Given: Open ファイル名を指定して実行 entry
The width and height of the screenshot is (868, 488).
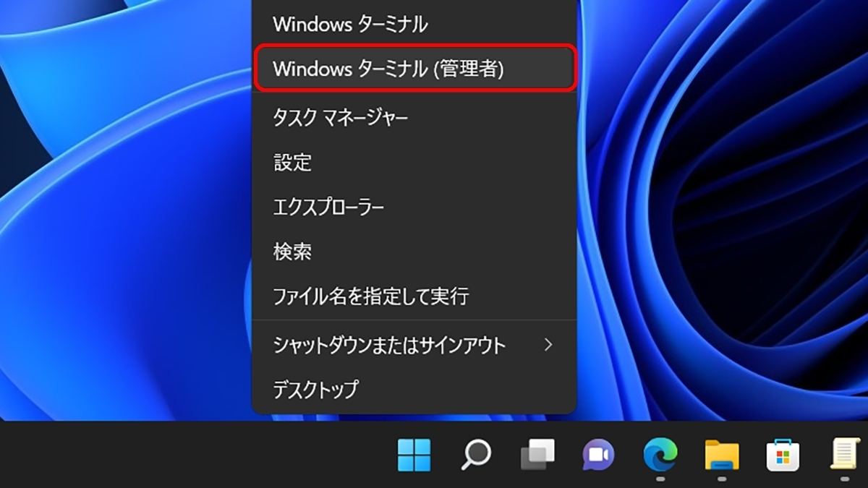Looking at the screenshot, I should click(414, 296).
